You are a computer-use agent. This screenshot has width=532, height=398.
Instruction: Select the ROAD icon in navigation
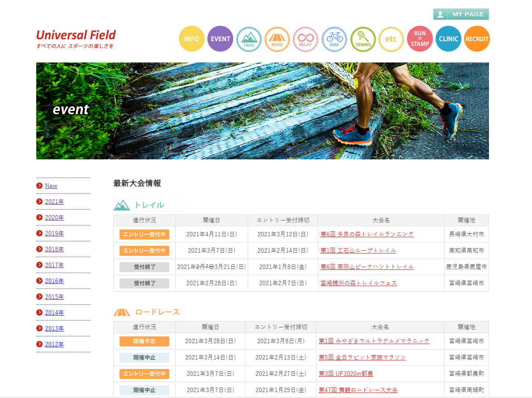pyautogui.click(x=277, y=39)
